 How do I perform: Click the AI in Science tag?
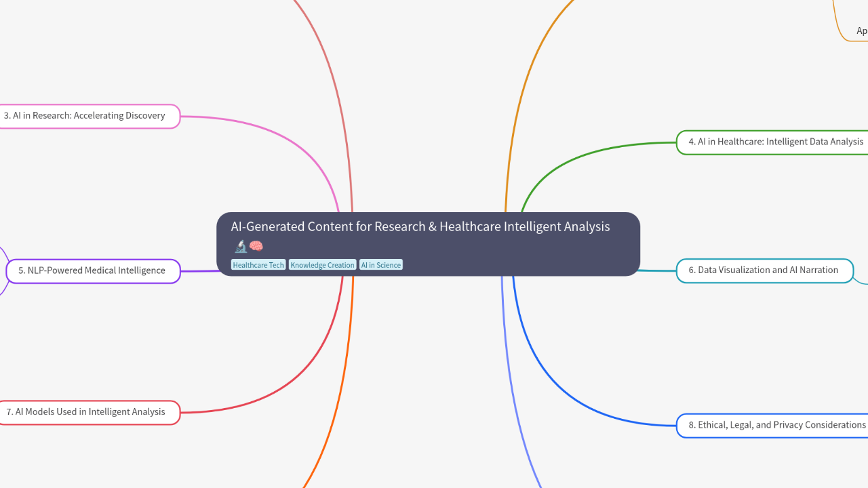pos(380,265)
